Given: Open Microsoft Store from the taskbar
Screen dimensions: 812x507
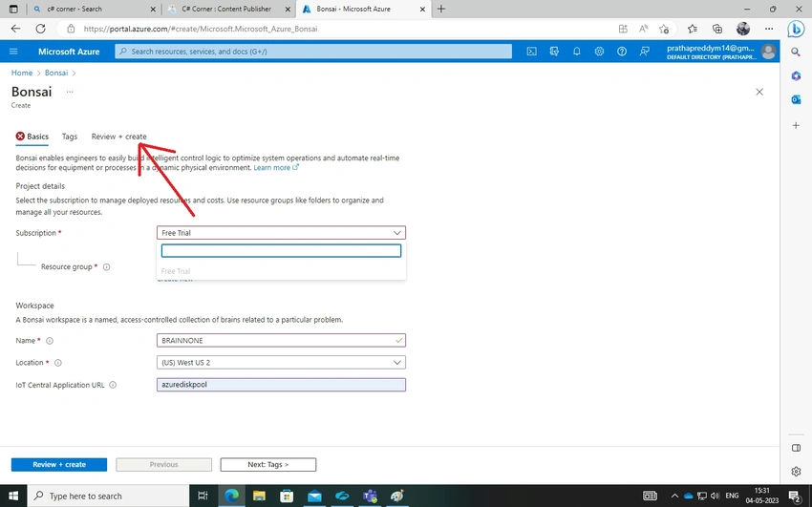Looking at the screenshot, I should 287,496.
